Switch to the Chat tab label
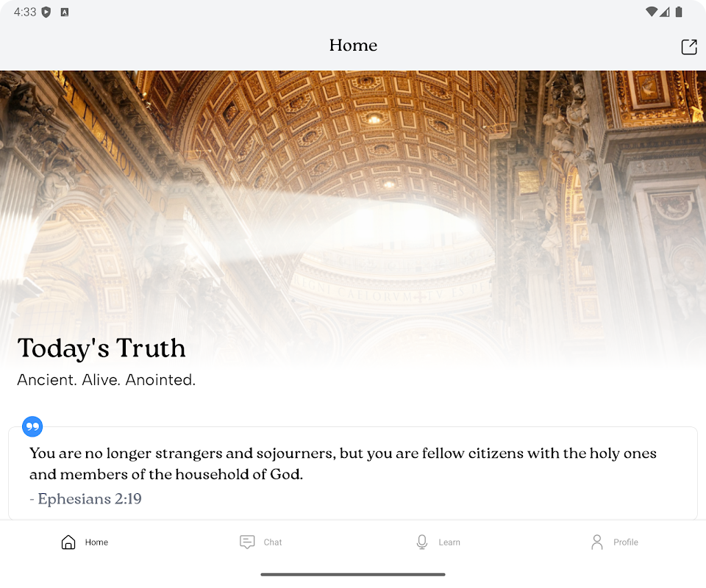706x588 pixels. [273, 542]
